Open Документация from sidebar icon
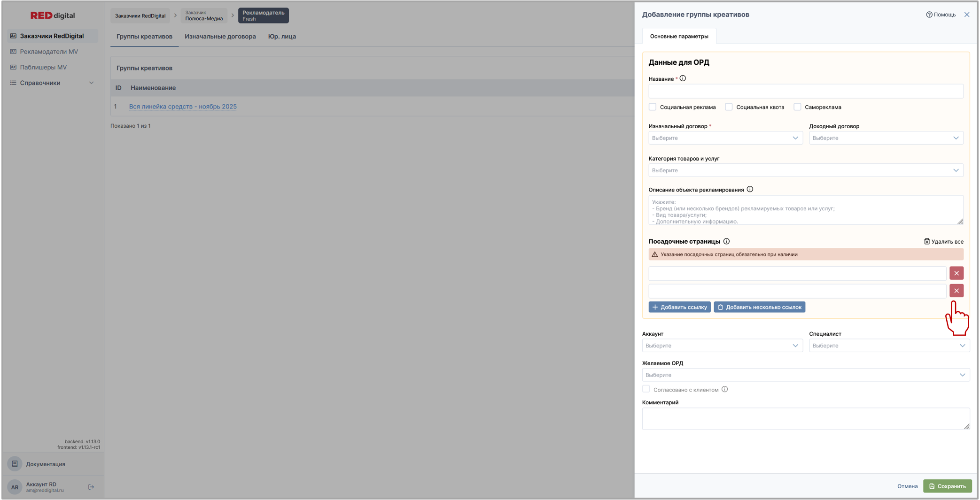The image size is (980, 500). pyautogui.click(x=15, y=464)
